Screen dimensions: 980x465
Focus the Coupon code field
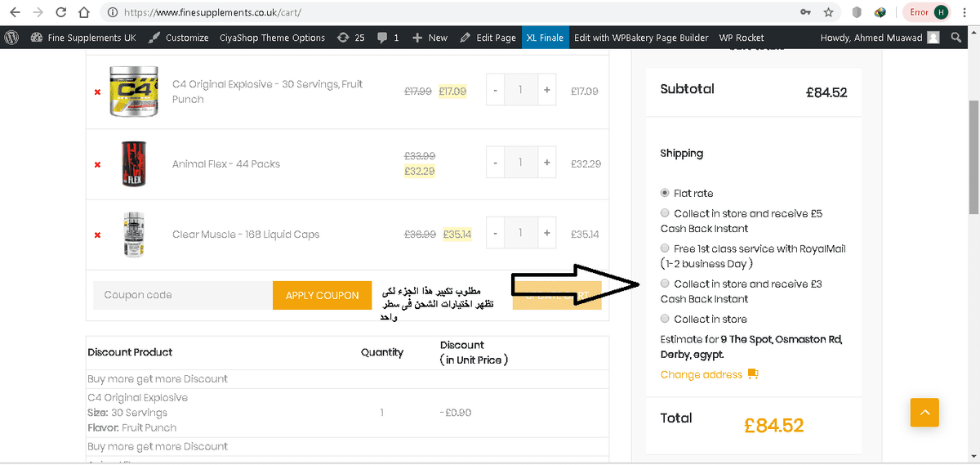(182, 295)
